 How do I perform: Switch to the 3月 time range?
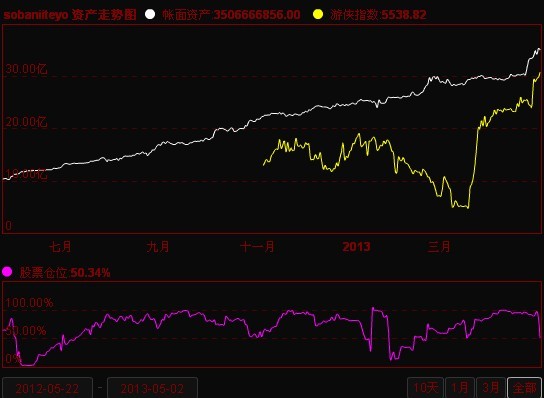(491, 388)
